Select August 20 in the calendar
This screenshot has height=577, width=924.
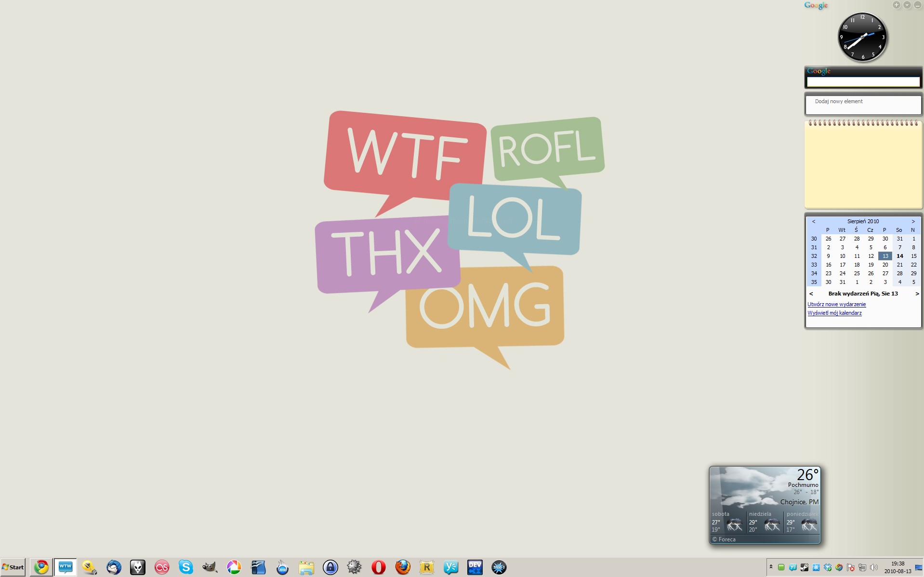[x=885, y=265]
